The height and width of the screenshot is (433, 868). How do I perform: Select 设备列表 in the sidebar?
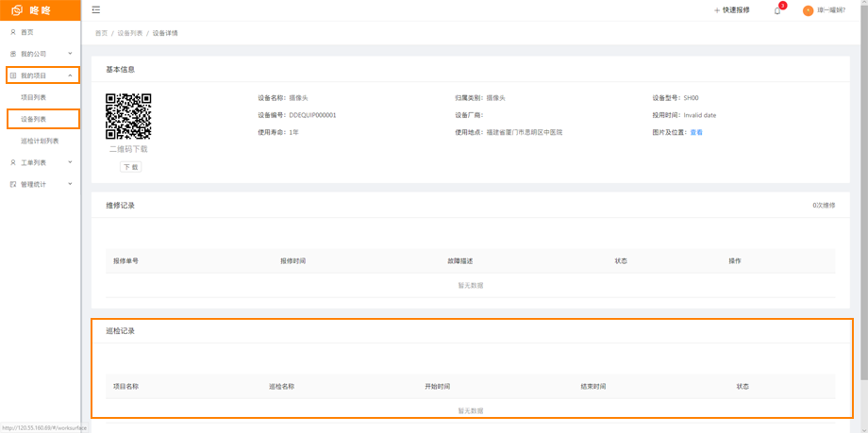pyautogui.click(x=34, y=119)
